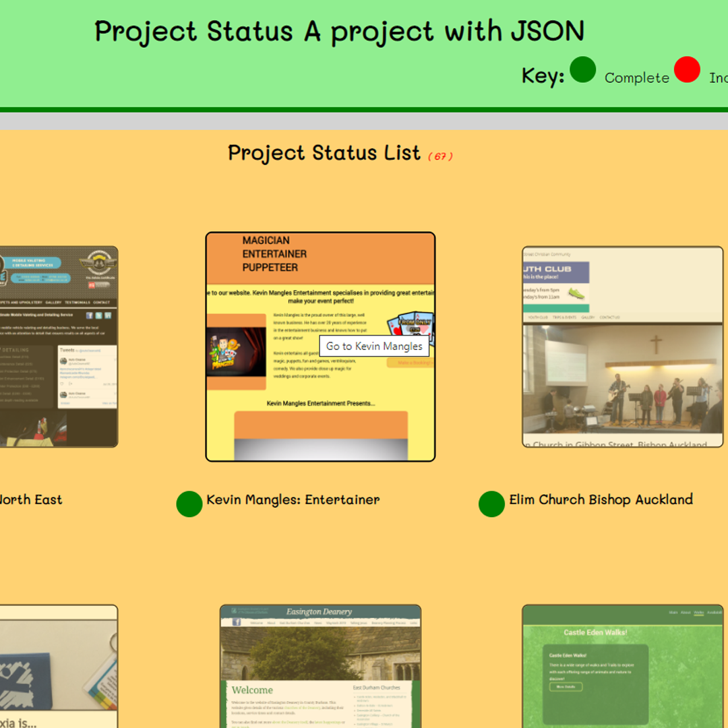Open the dyslexia keyring site thumbnail

point(59,666)
